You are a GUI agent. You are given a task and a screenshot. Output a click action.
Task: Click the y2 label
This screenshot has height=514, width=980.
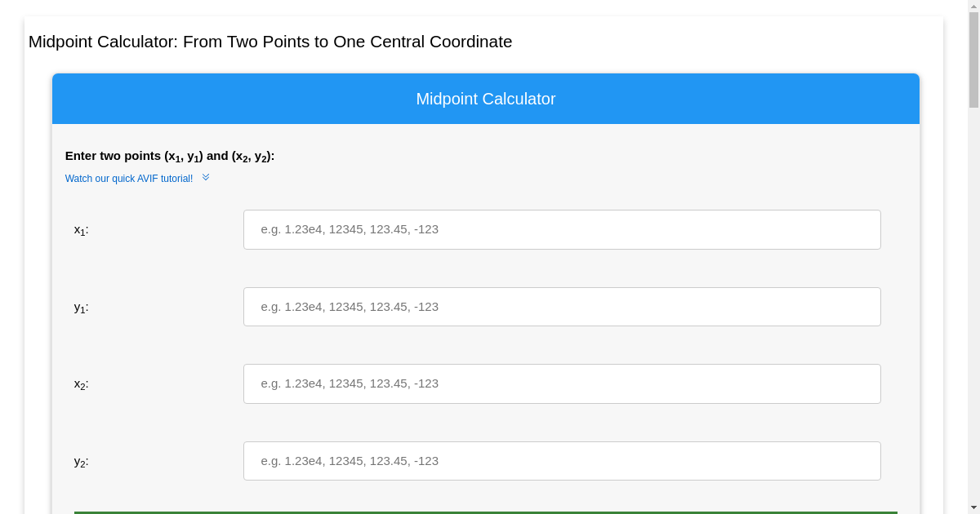point(80,461)
